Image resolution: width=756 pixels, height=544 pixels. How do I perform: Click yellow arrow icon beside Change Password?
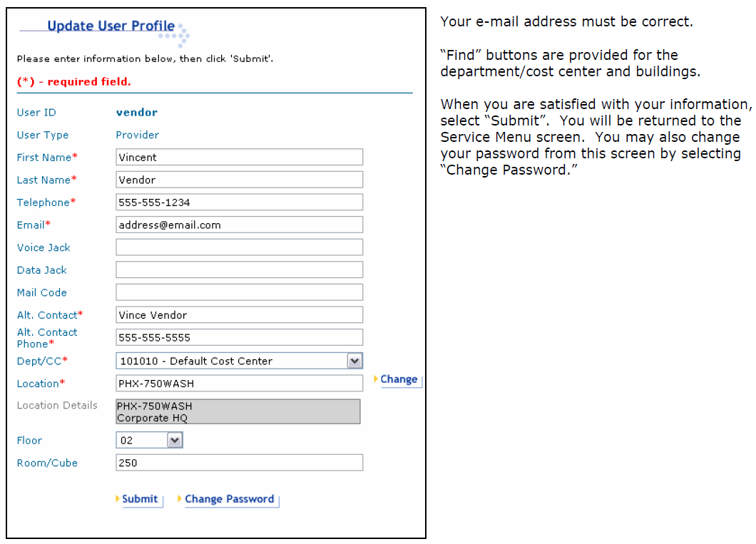click(180, 499)
